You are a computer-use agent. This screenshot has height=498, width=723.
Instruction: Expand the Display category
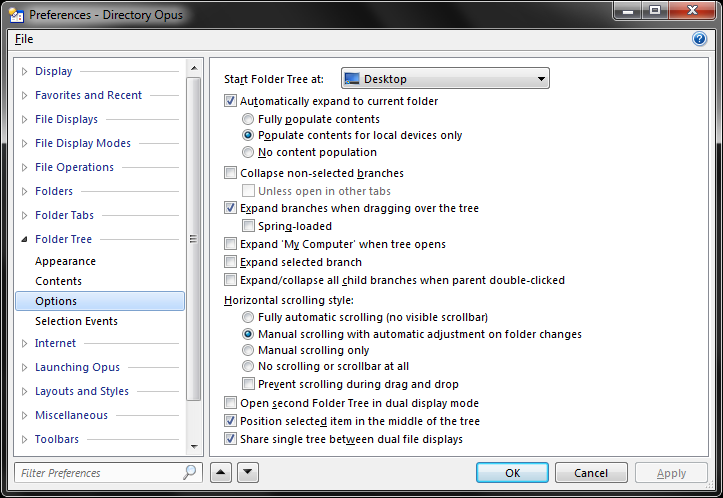coord(24,71)
